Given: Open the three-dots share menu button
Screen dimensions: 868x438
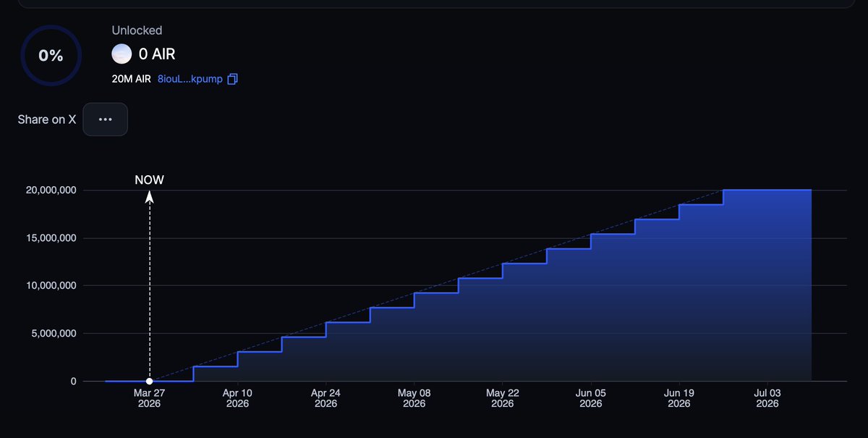Looking at the screenshot, I should point(105,119).
